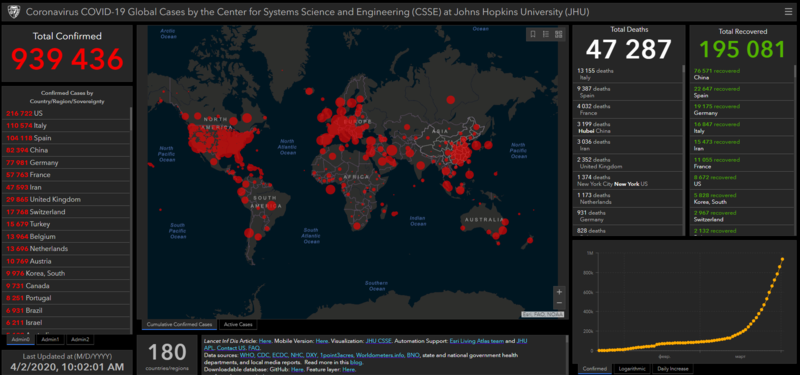This screenshot has width=800, height=375.
Task: Select Spain in confirmed cases list
Action: coord(66,138)
